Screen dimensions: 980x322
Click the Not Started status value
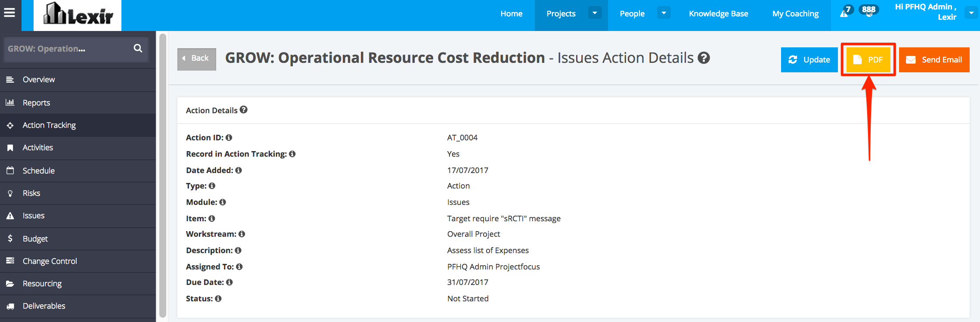pyautogui.click(x=468, y=299)
